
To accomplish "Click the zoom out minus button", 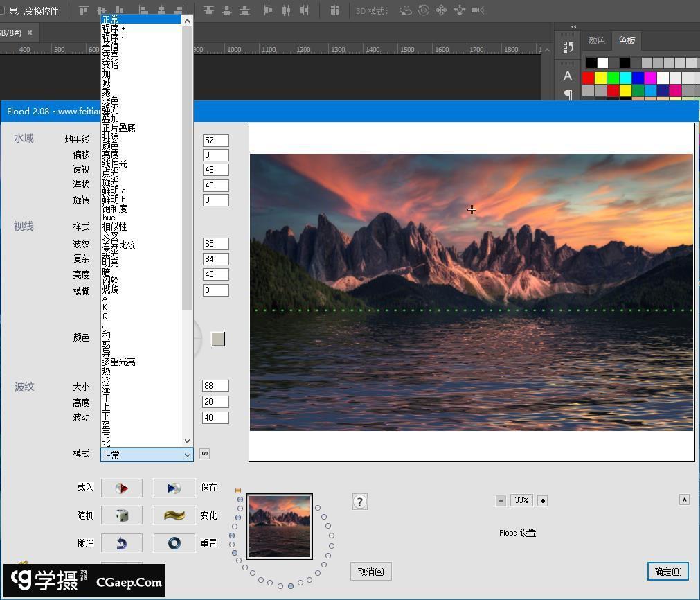I will coord(501,500).
